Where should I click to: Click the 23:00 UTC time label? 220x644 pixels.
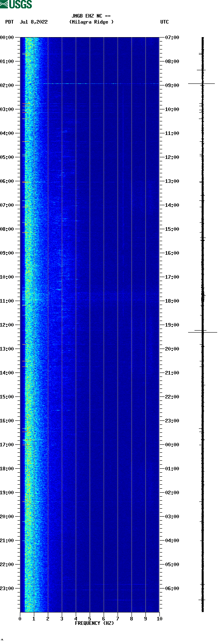click(172, 421)
